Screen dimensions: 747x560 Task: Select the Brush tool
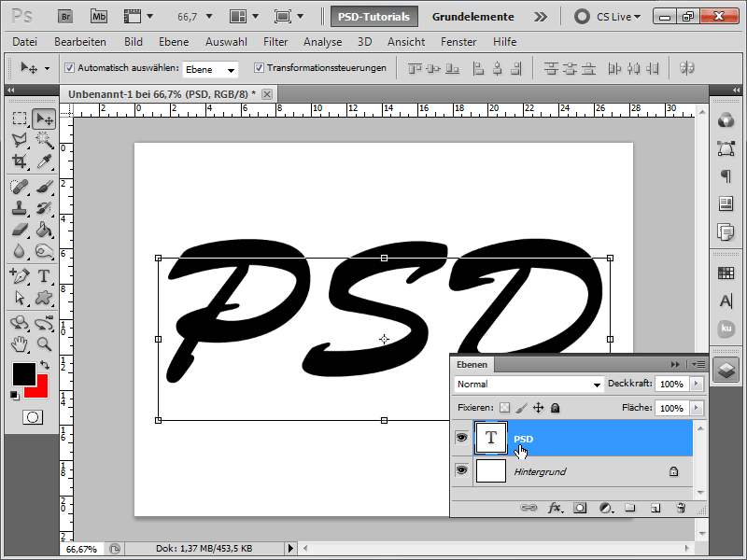pyautogui.click(x=44, y=187)
